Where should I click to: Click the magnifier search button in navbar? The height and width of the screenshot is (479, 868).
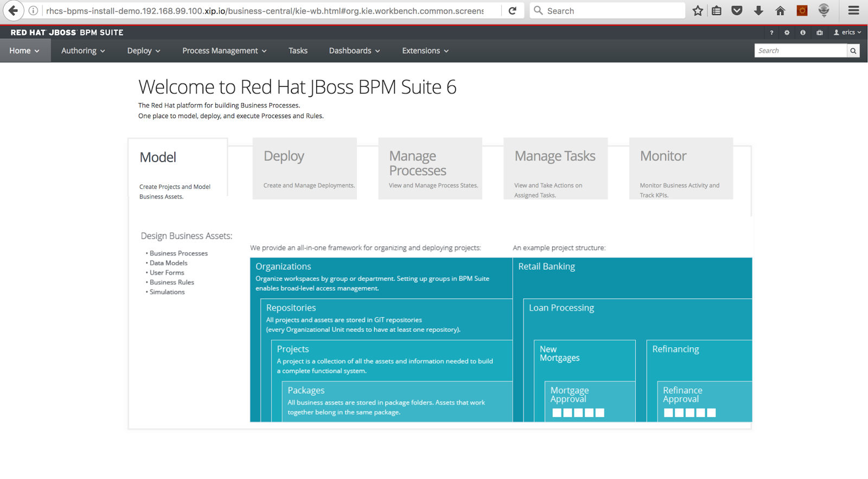(x=853, y=51)
